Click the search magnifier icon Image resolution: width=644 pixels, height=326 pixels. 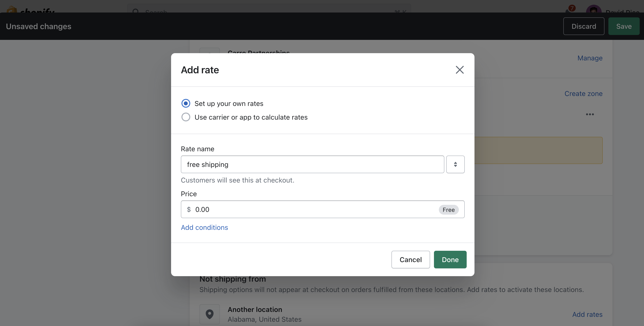(x=136, y=11)
